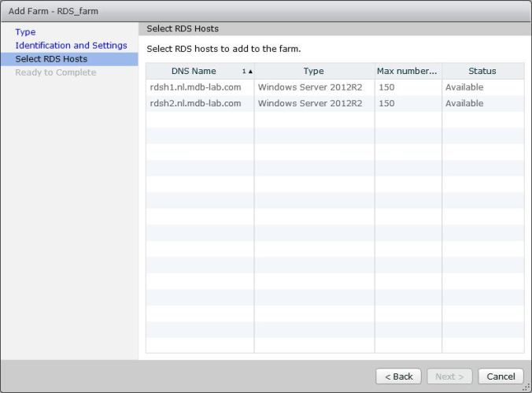Screen dimensions: 532x393
Task: Select host rdsh1.nl.mdb-lab.com
Action: coord(195,87)
